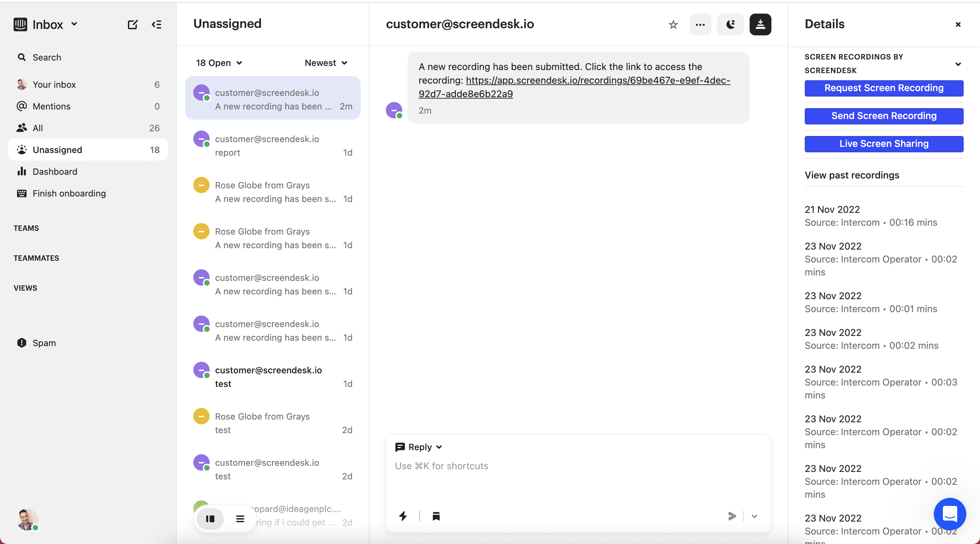Switch to the list layout view toggle
This screenshot has width=980, height=544.
(240, 518)
